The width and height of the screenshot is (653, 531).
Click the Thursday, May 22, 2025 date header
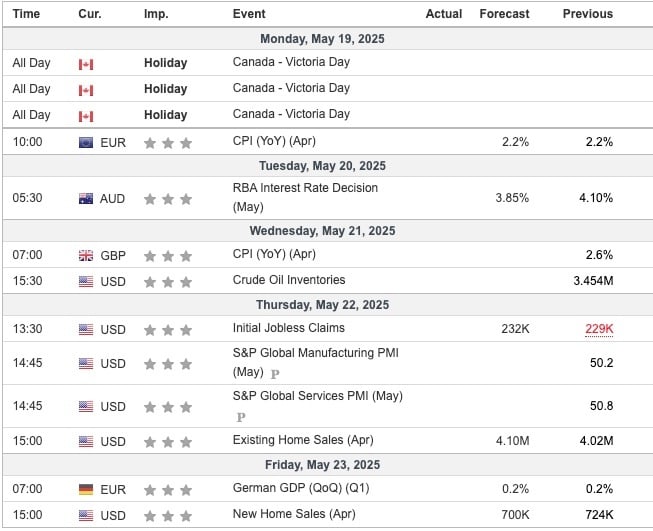tap(322, 305)
